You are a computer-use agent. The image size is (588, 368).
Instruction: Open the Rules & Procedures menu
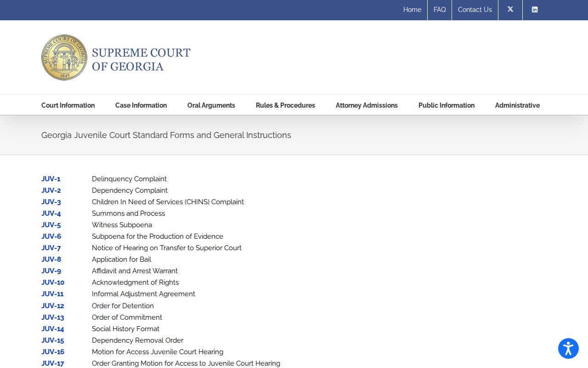pyautogui.click(x=285, y=105)
